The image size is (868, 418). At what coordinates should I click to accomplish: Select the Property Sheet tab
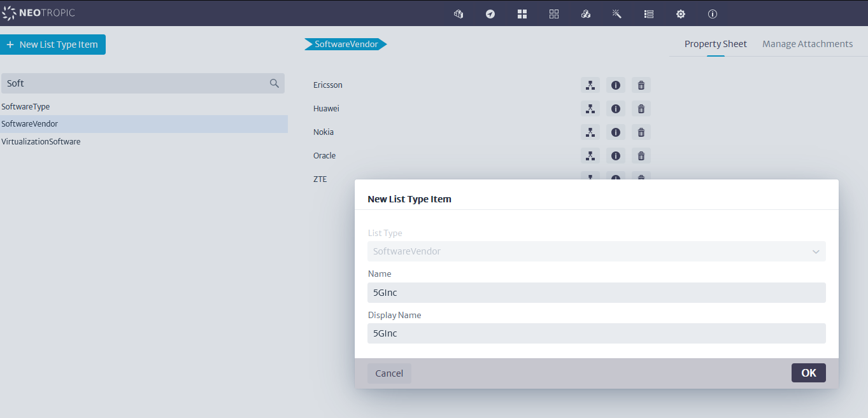[715, 43]
